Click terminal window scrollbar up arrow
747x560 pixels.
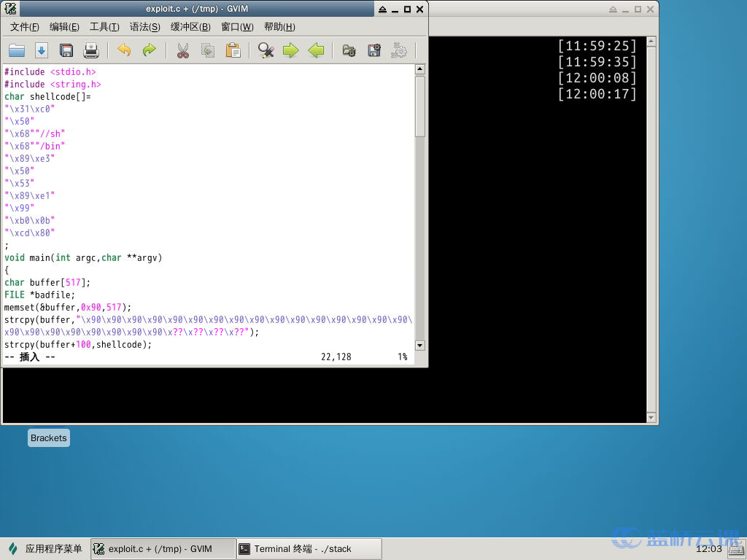[x=651, y=42]
